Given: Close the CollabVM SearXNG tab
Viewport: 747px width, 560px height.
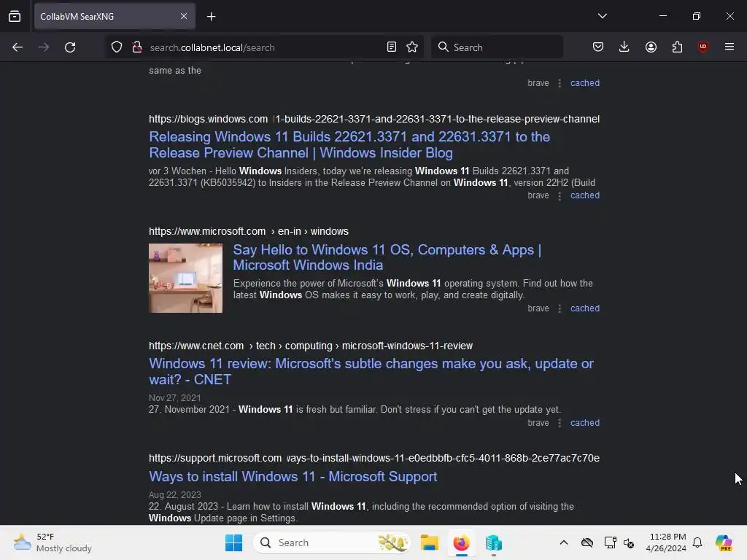Looking at the screenshot, I should pyautogui.click(x=184, y=16).
